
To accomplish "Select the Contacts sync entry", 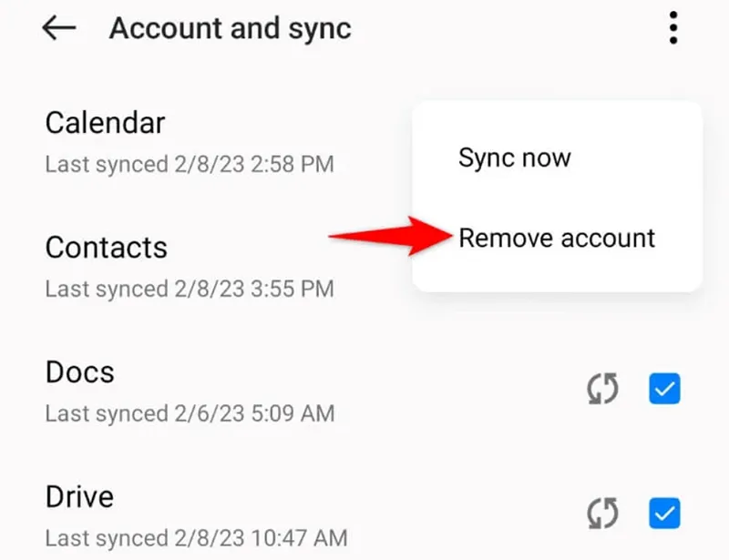I will coord(106,247).
